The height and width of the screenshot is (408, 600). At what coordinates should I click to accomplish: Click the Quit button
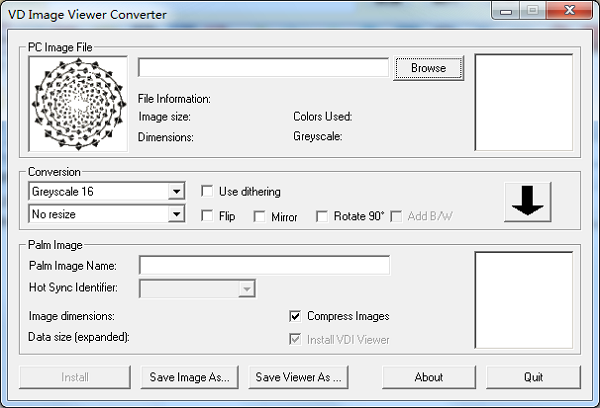click(533, 377)
